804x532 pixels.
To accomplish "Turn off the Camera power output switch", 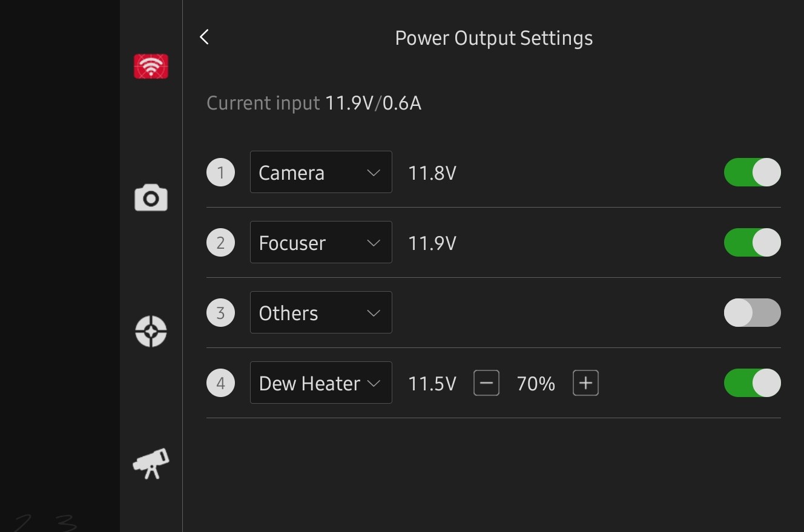I will click(x=752, y=172).
